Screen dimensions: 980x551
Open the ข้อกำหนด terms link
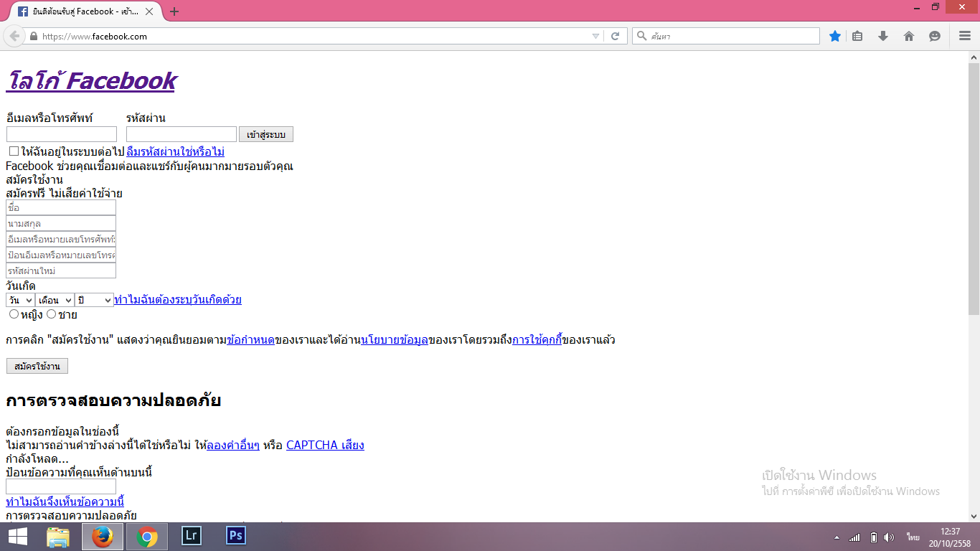tap(250, 340)
